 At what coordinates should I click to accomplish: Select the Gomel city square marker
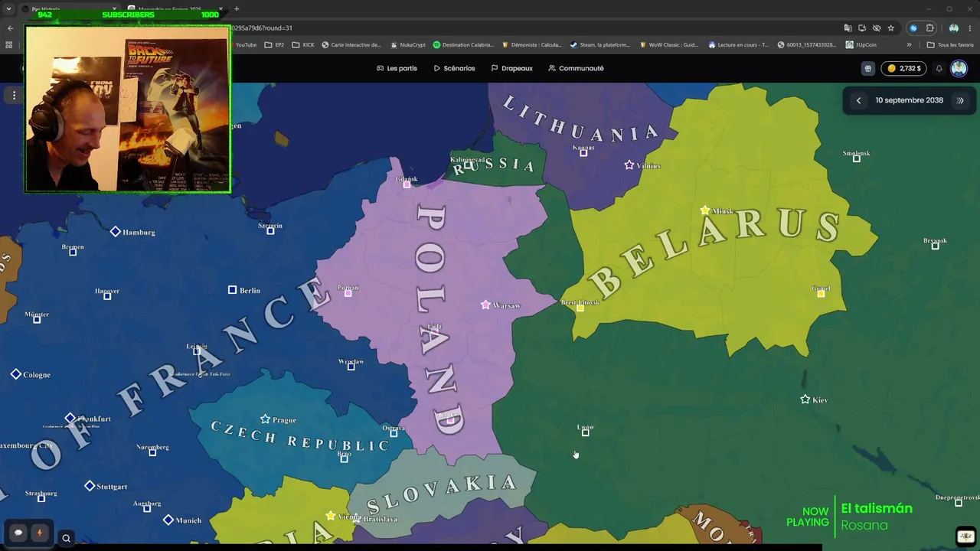click(822, 294)
